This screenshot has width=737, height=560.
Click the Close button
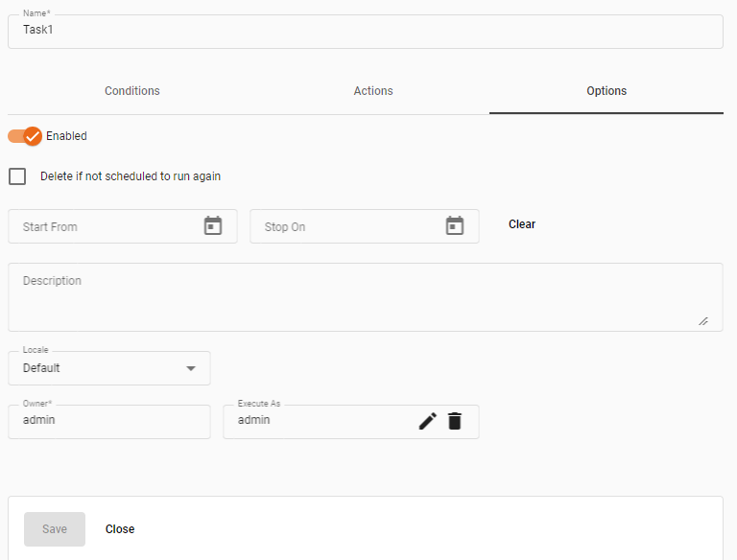[x=120, y=529]
